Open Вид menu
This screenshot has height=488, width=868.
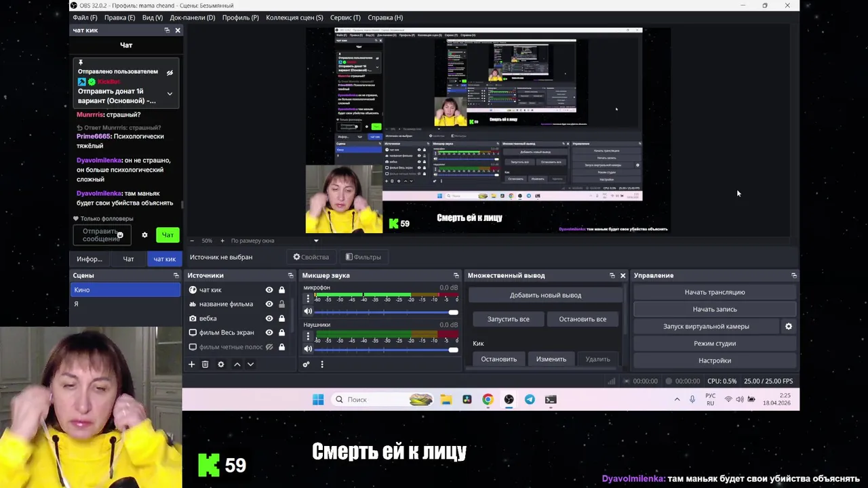153,18
